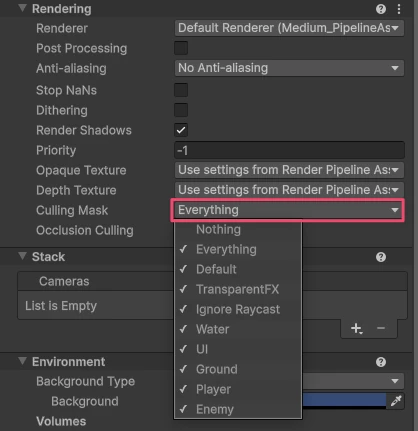
Task: Enable the Post Processing checkbox
Action: point(181,48)
